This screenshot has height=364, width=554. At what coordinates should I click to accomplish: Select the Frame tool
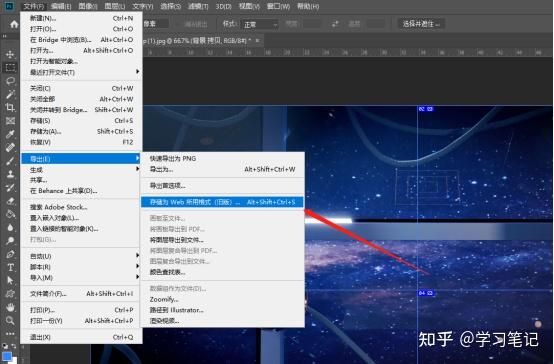[10, 121]
